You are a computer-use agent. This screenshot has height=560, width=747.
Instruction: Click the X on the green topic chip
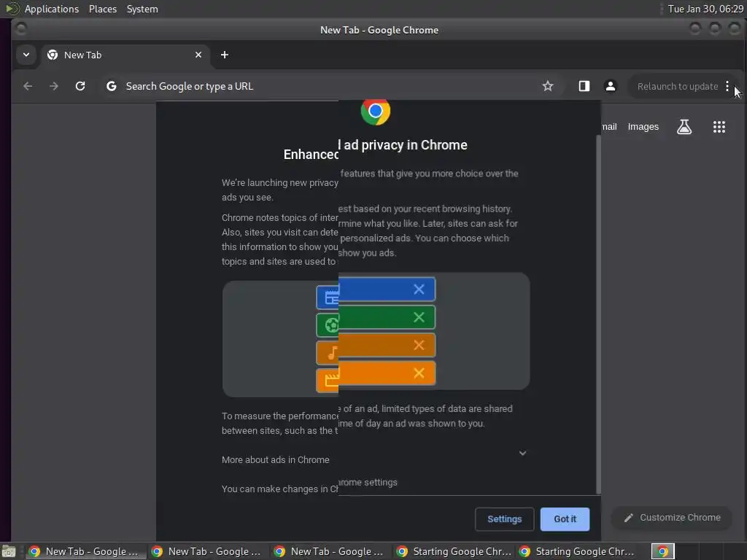point(419,317)
